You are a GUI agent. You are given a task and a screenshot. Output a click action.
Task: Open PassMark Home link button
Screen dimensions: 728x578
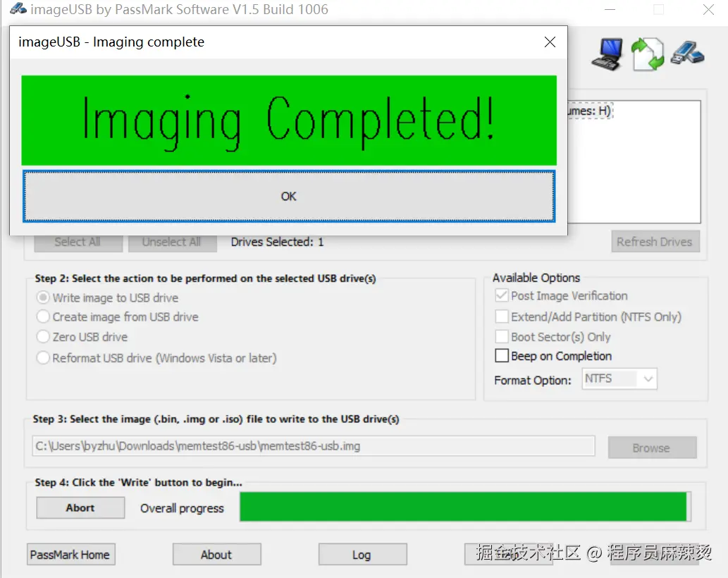click(x=70, y=554)
